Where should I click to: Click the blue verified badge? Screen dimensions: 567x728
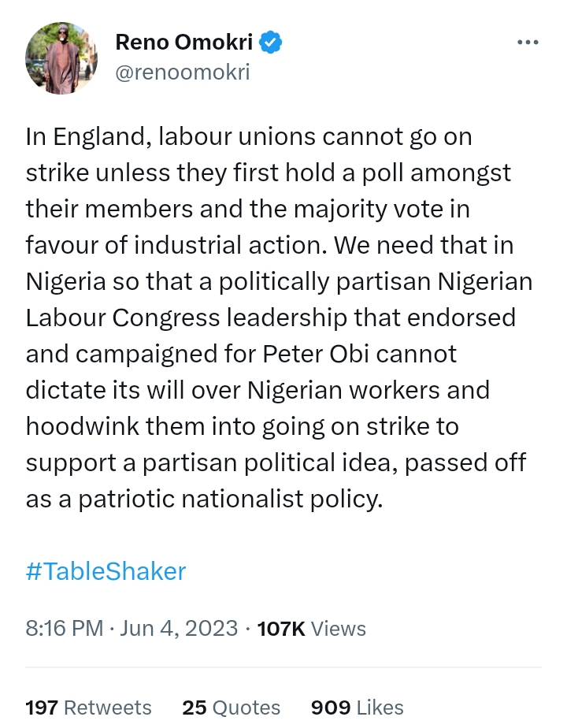click(272, 43)
